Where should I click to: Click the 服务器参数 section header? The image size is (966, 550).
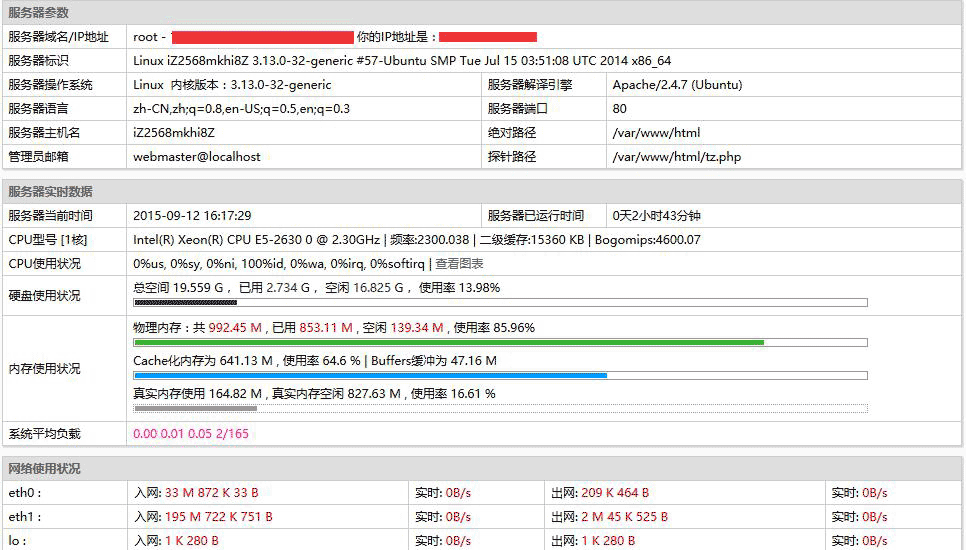[x=38, y=13]
